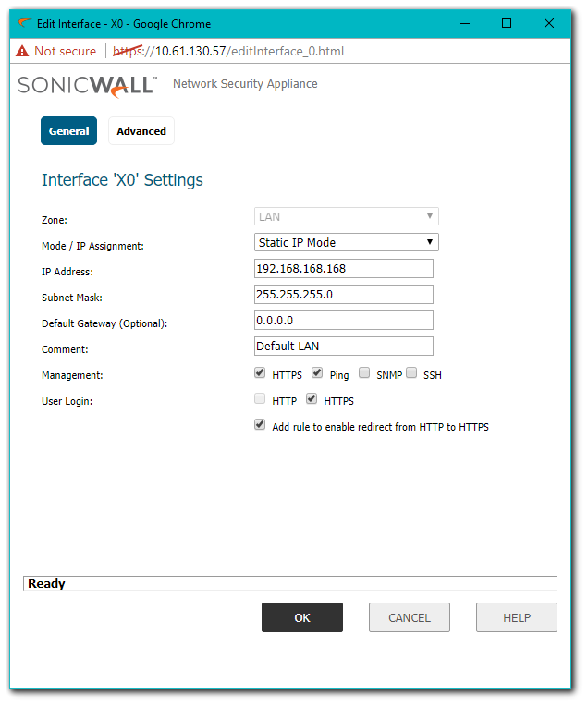Click into the IP Address field
588x706 pixels.
343,268
